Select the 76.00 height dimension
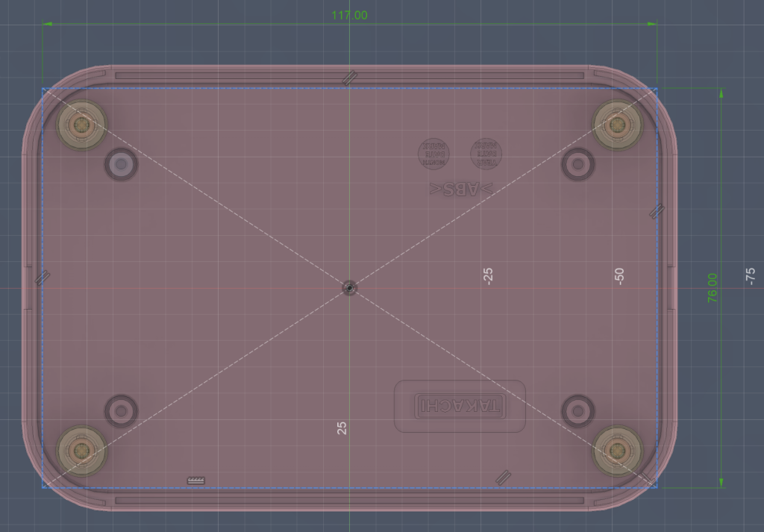The width and height of the screenshot is (764, 532). [712, 288]
